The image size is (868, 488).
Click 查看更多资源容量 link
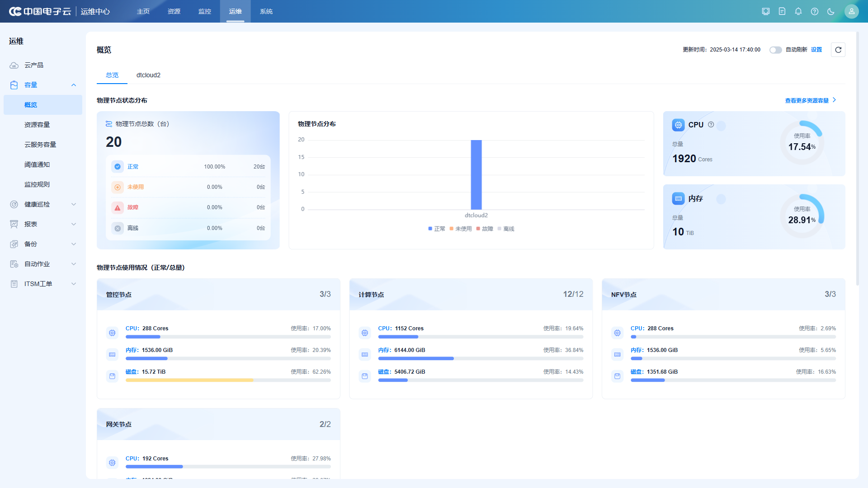(x=811, y=100)
